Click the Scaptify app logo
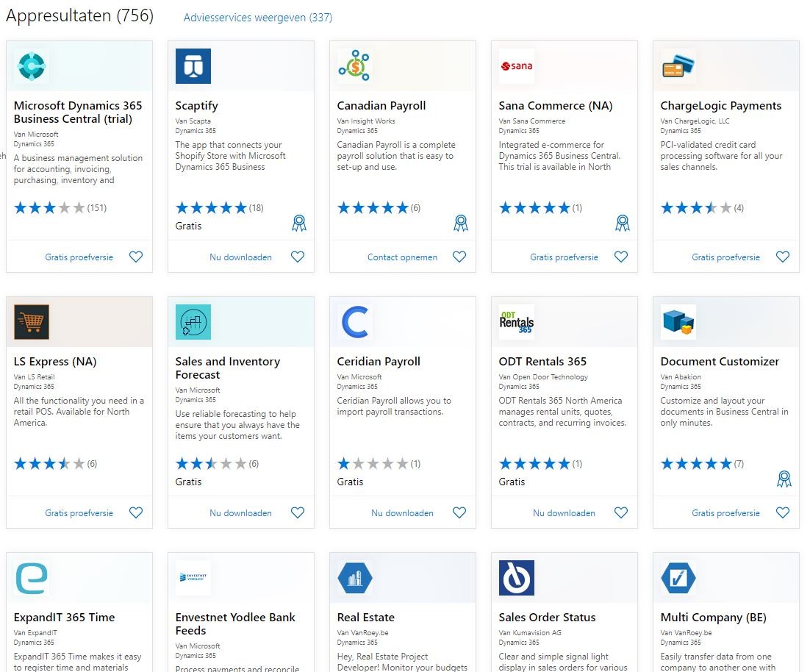Image resolution: width=810 pixels, height=672 pixels. [193, 66]
